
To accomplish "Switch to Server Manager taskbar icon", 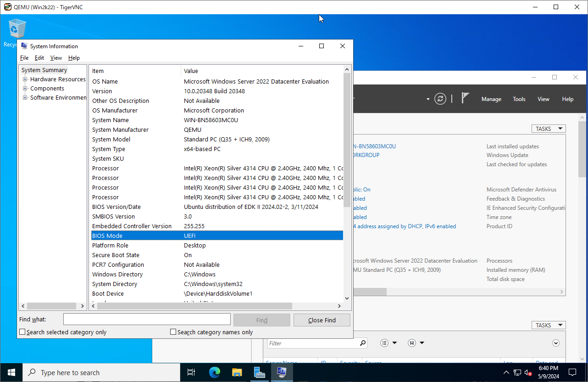I will coord(259,372).
